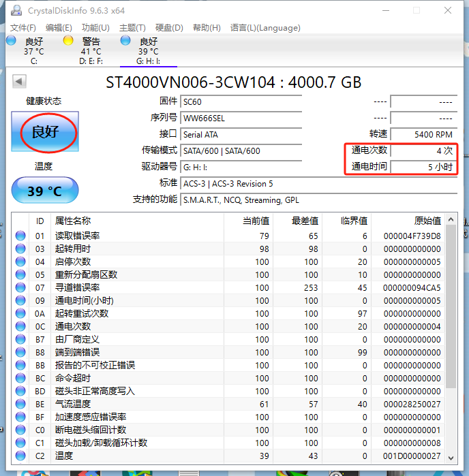The width and height of the screenshot is (469, 476).
Task: Click the 属性名称 column header
Action: point(137,221)
